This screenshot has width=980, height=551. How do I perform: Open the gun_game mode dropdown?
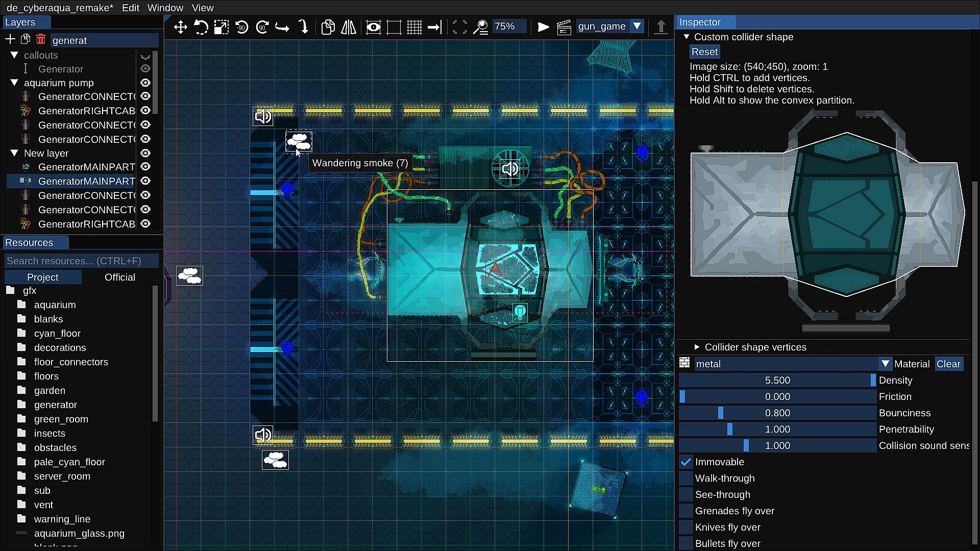pos(637,27)
